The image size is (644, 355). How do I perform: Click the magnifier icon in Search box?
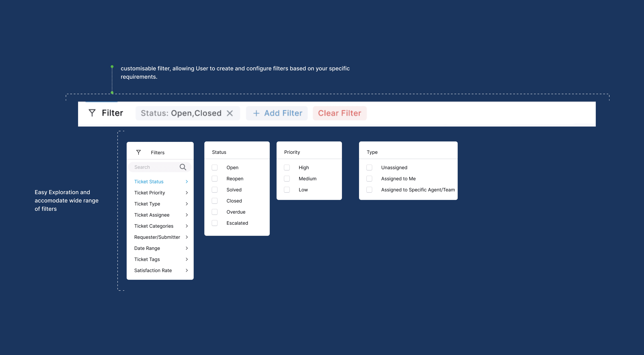pos(183,167)
